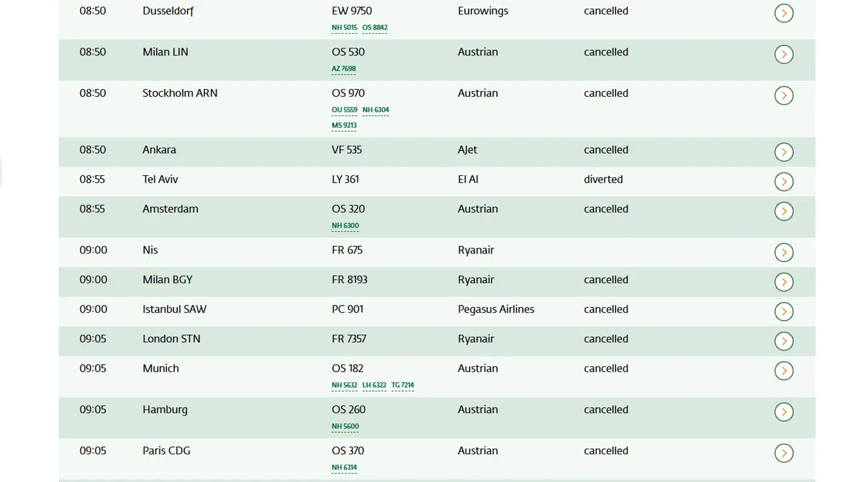The width and height of the screenshot is (868, 482).
Task: Click arrow icon for Stockholm ARN flight
Action: click(784, 96)
